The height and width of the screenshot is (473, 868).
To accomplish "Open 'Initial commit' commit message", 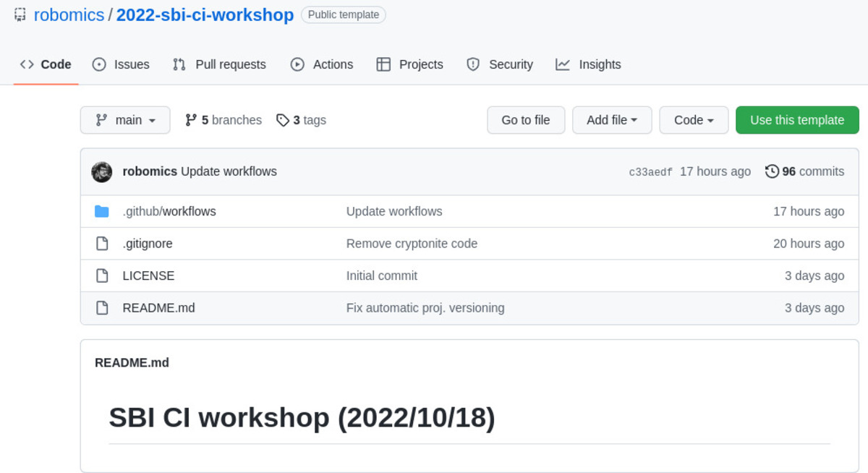I will coord(382,276).
